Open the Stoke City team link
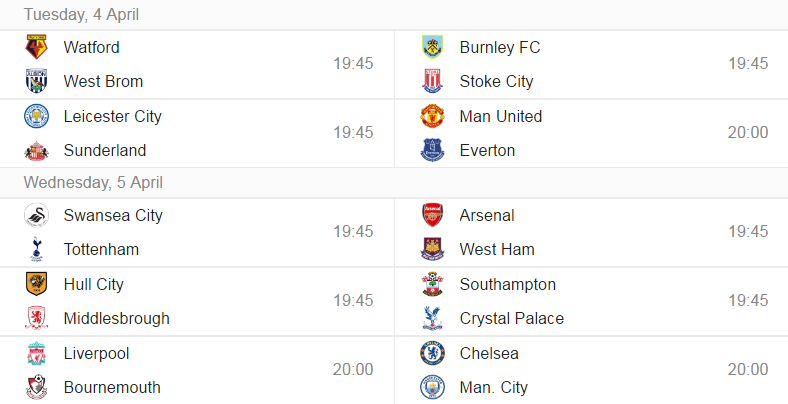The width and height of the screenshot is (788, 404). pos(496,81)
